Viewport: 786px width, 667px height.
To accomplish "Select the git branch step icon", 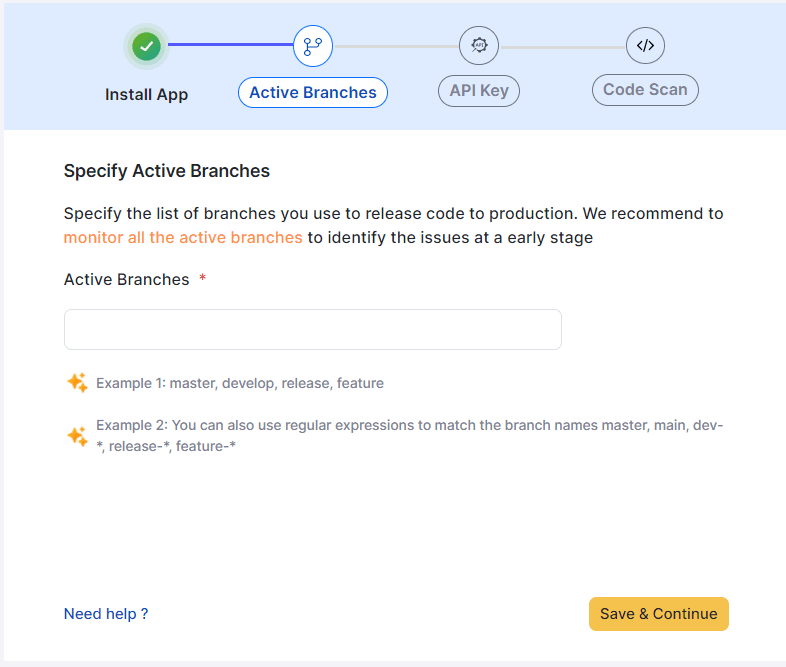I will click(x=312, y=45).
